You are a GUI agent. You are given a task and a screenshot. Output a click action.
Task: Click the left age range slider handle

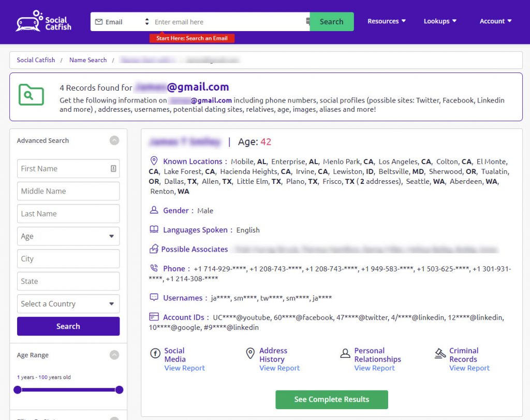[18, 390]
